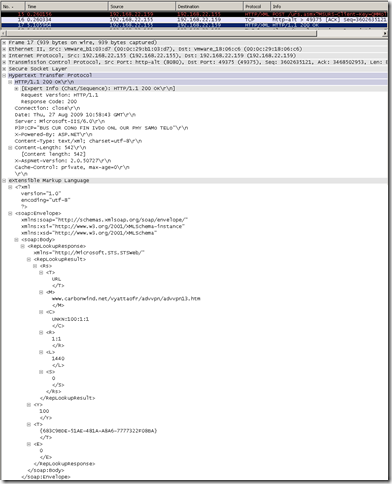Collapse the <?xml declaration node

point(10,187)
